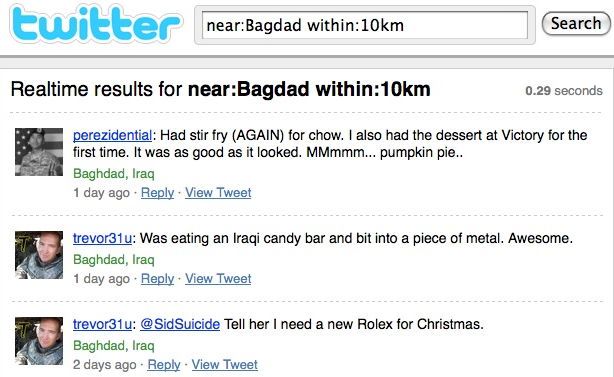
Task: Open trevor31u username on candy bar tweet
Action: pos(102,238)
